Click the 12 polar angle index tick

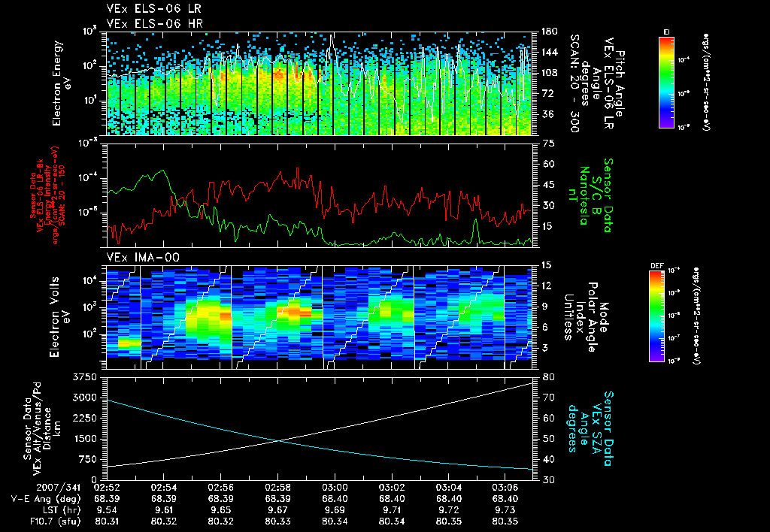pyautogui.click(x=547, y=286)
